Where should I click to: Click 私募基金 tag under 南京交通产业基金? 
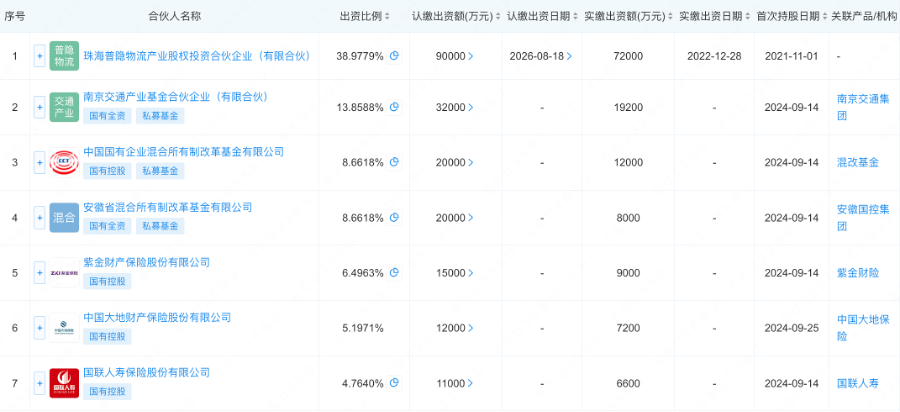(x=160, y=116)
